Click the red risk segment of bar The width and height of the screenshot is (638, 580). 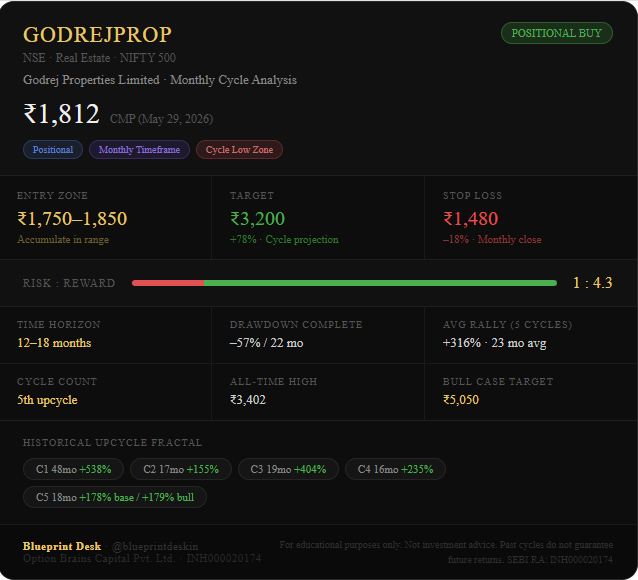168,283
